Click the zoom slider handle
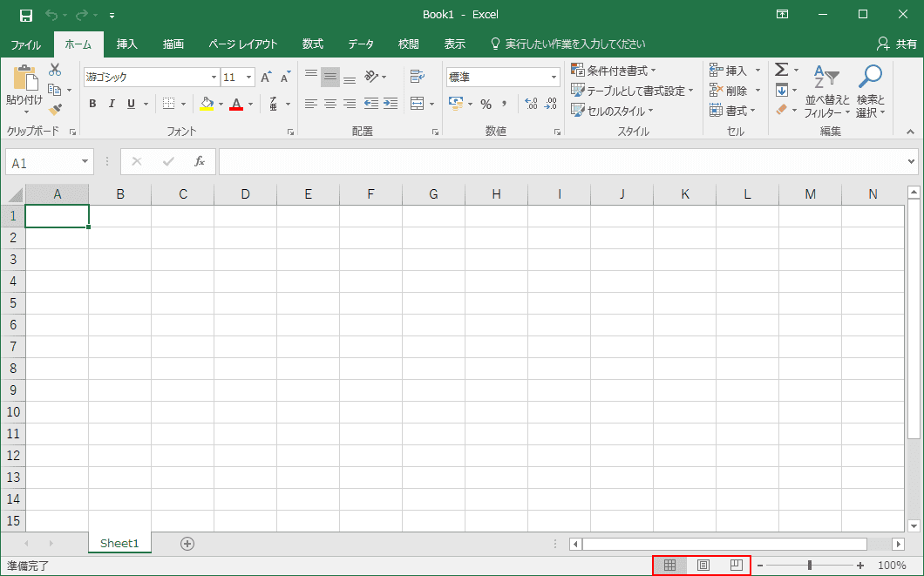The image size is (924, 576). click(810, 566)
